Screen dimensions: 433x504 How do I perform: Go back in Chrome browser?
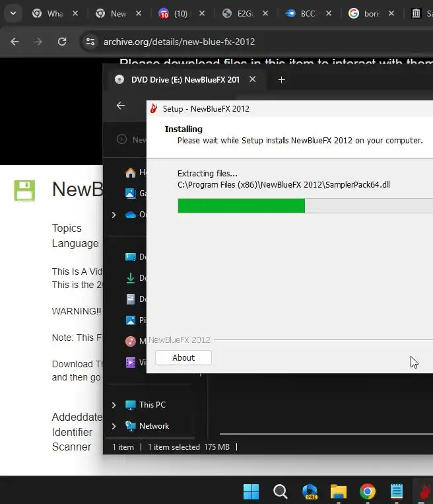coord(15,42)
